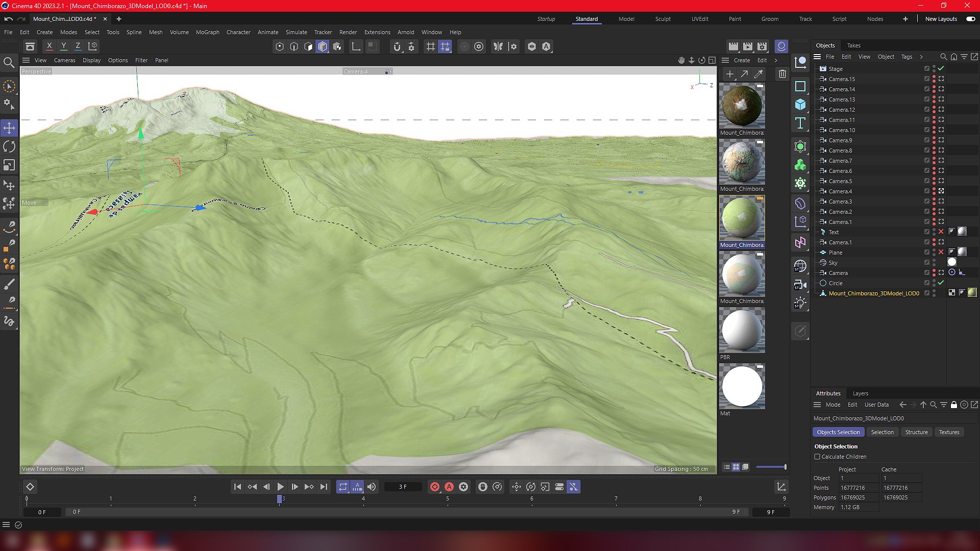This screenshot has width=980, height=551.
Task: Click the new material plus icon
Action: coord(730,74)
